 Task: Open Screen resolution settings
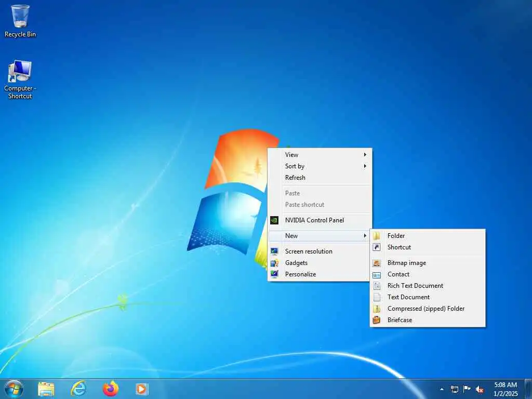[320, 251]
